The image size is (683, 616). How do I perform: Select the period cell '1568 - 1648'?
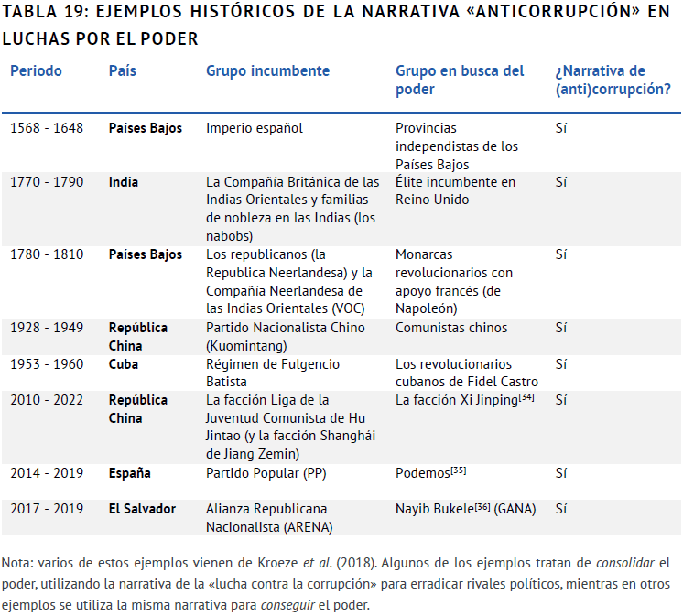click(x=47, y=128)
